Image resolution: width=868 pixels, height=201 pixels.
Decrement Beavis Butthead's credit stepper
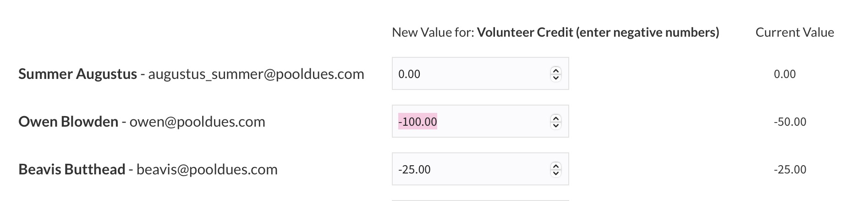click(555, 173)
